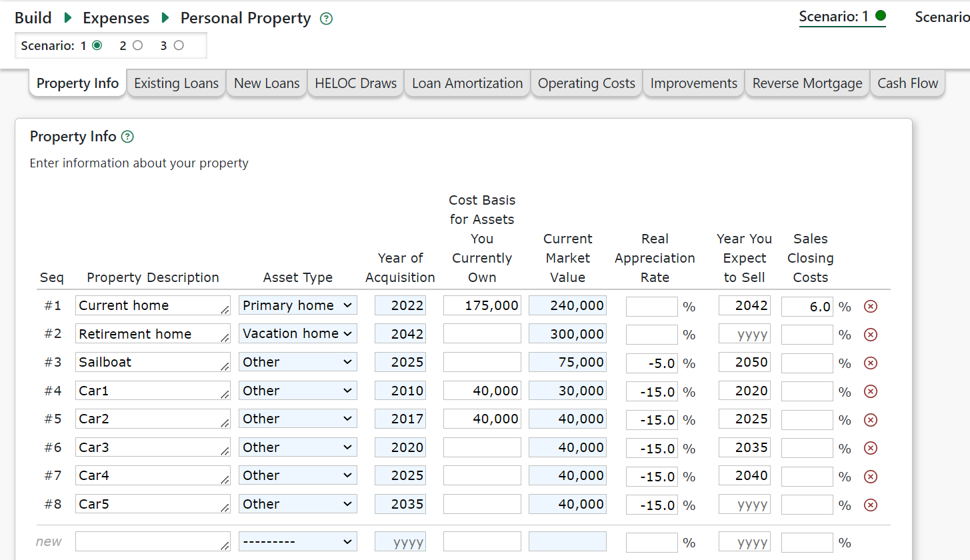Click Car2 sell year 2025 field
This screenshot has width=970, height=560.
click(x=745, y=419)
